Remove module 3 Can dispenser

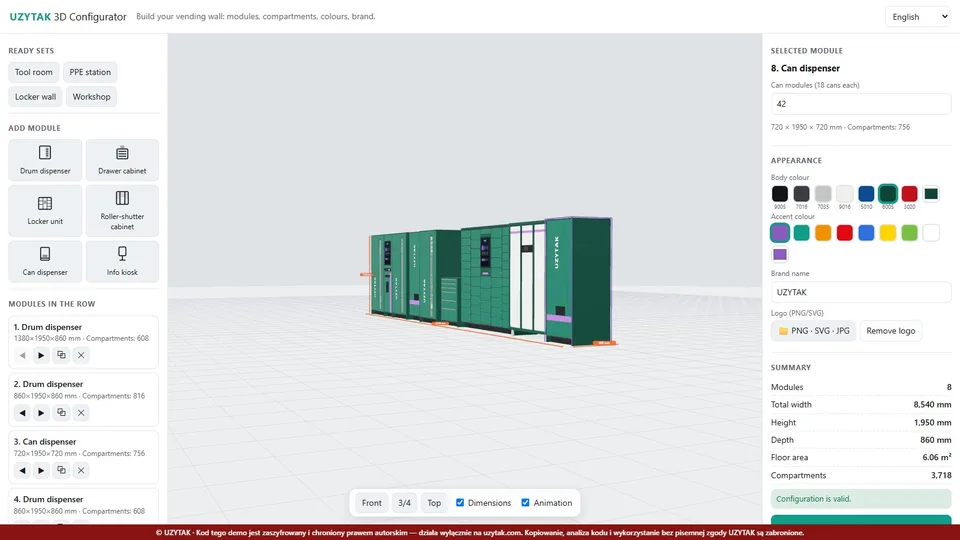click(x=81, y=470)
